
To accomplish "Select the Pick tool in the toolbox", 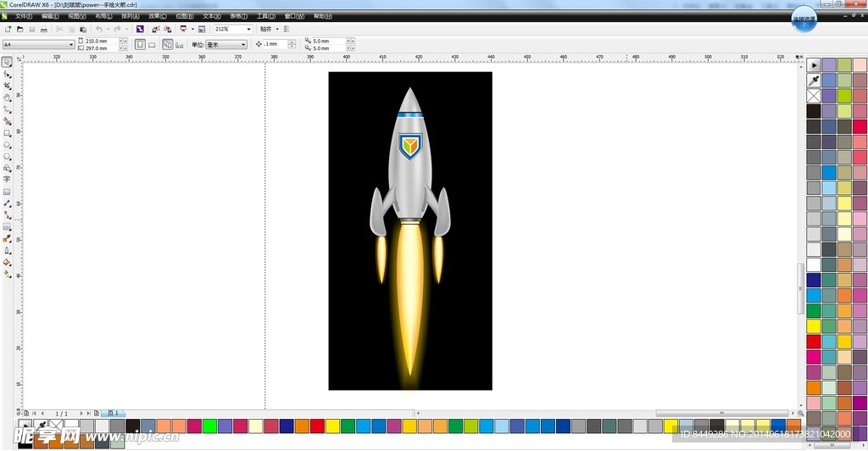I will click(x=7, y=62).
